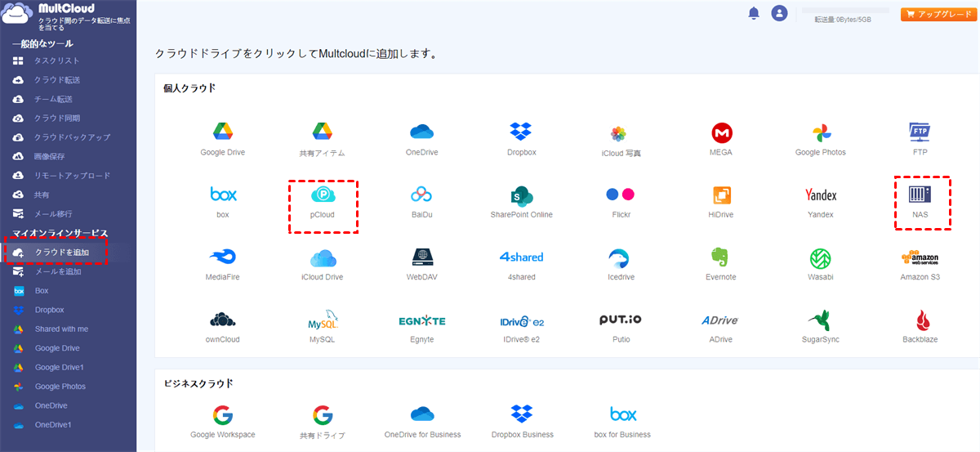
Task: Choose Wasabi storage
Action: click(x=821, y=265)
